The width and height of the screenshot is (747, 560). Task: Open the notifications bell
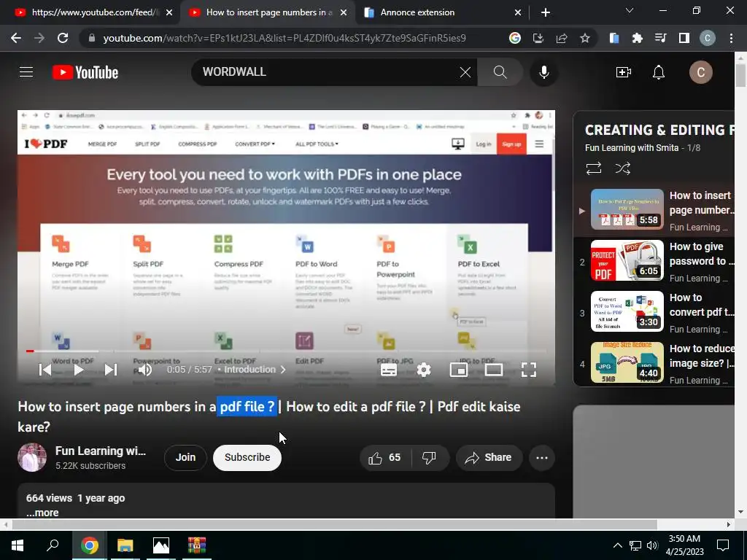pyautogui.click(x=659, y=72)
